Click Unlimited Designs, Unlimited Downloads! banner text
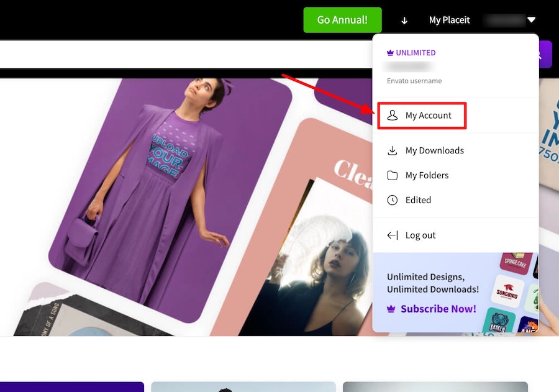This screenshot has height=392, width=559. [433, 283]
